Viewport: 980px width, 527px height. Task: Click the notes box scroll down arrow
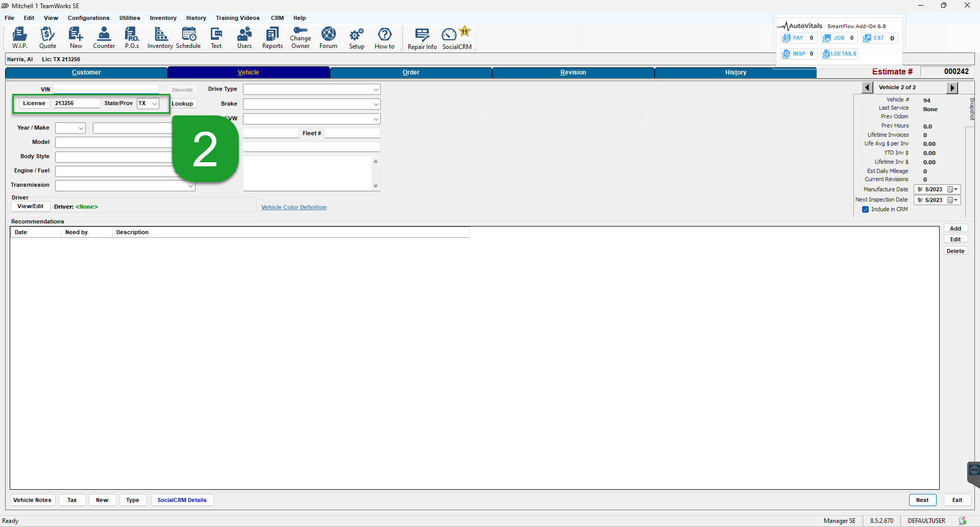tap(376, 186)
